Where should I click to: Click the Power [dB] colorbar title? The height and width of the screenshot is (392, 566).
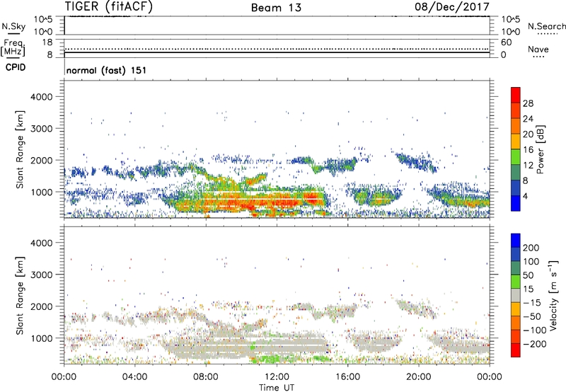click(540, 149)
